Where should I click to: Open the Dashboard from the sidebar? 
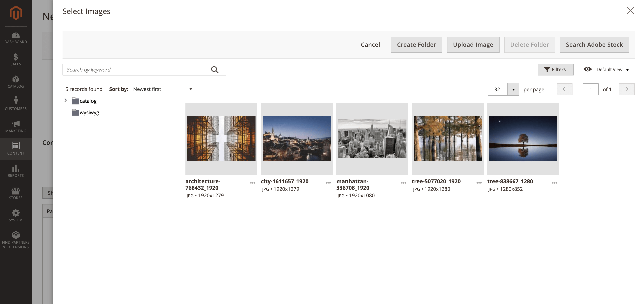(16, 35)
